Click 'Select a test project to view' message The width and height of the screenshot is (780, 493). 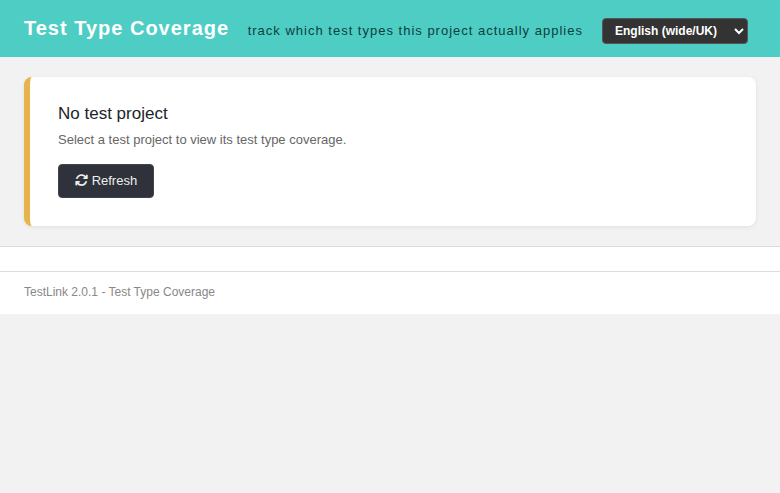(x=202, y=140)
